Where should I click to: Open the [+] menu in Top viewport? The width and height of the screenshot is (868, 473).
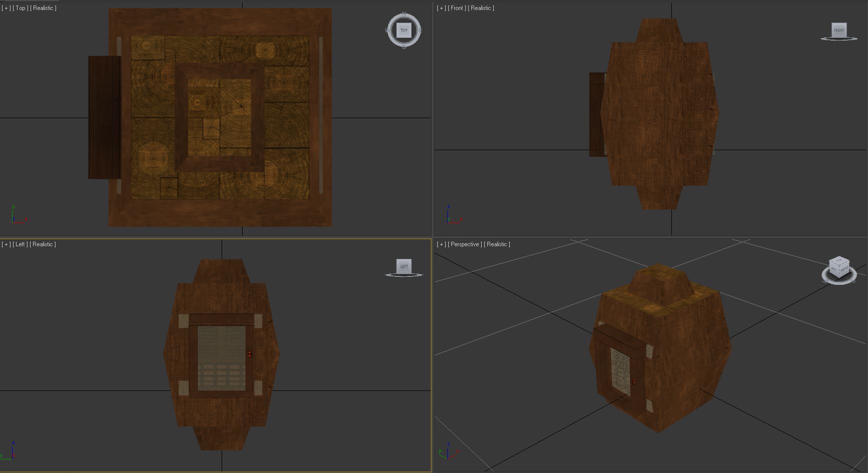click(7, 8)
